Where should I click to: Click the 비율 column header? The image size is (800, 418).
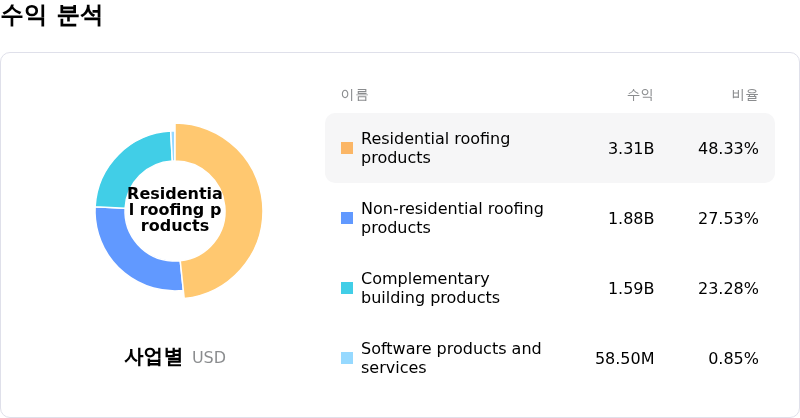745,95
